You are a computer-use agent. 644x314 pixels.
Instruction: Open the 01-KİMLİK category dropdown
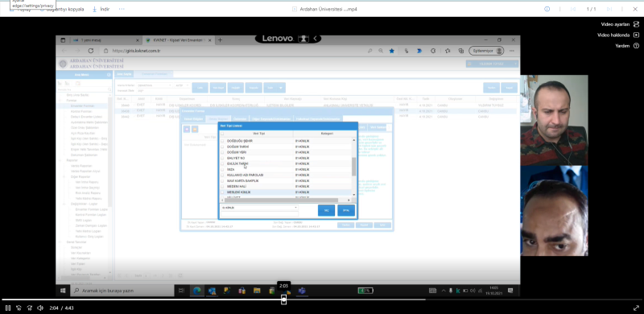(259, 208)
